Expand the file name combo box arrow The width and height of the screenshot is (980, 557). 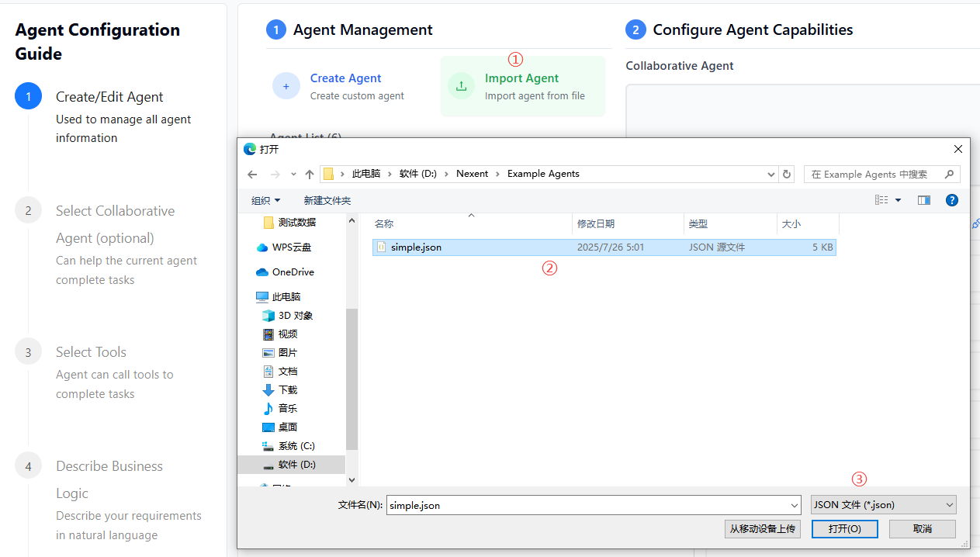(x=793, y=505)
